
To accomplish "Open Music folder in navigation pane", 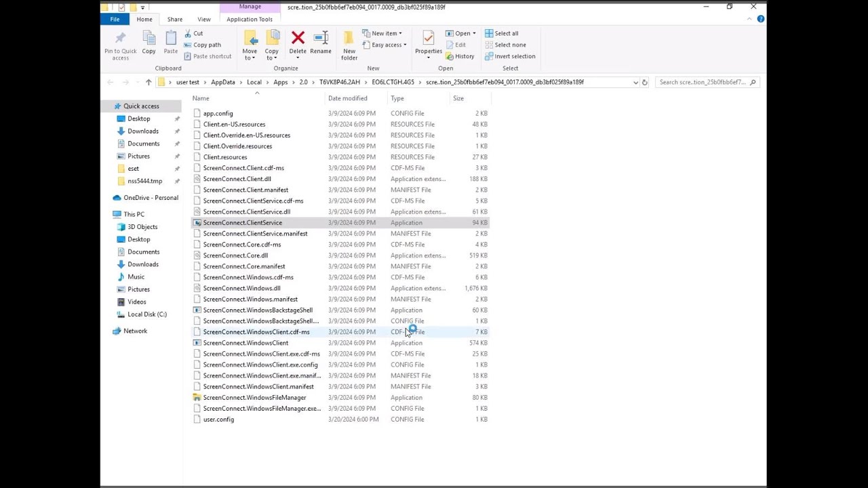I will 136,277.
